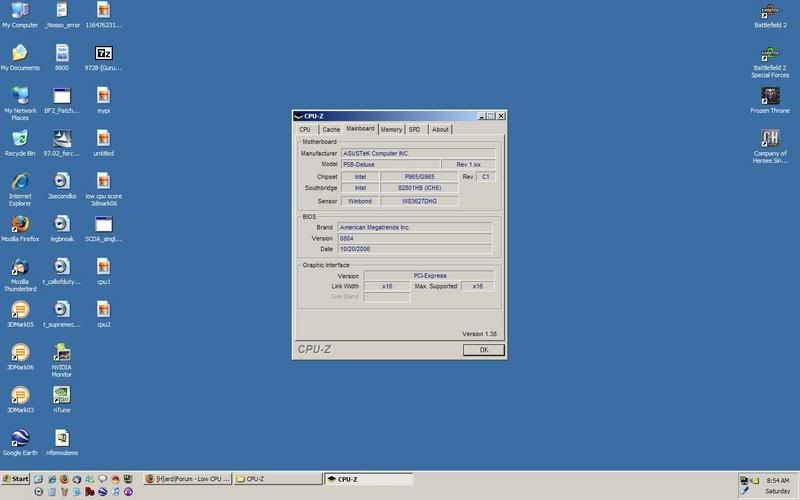800x500 pixels.
Task: Open the SPD tab
Action: point(415,130)
